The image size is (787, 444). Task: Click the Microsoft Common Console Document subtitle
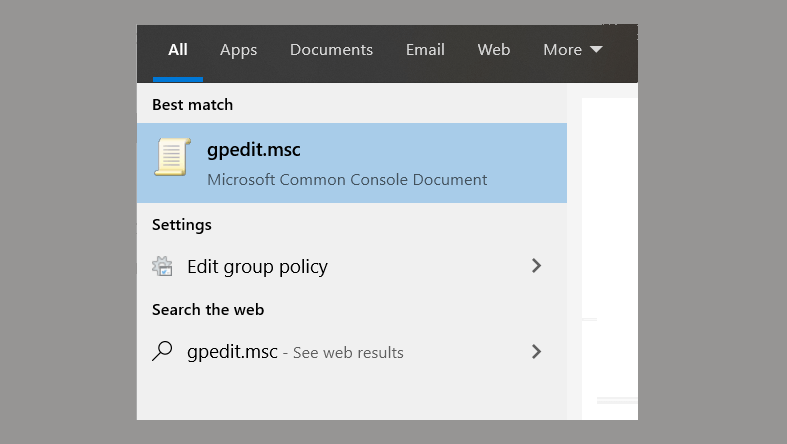coord(347,180)
